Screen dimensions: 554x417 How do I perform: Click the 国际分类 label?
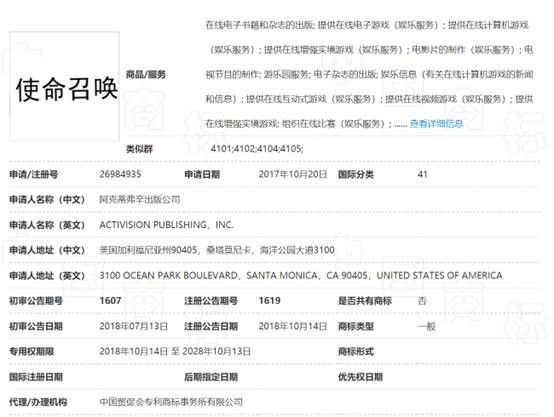pyautogui.click(x=356, y=174)
